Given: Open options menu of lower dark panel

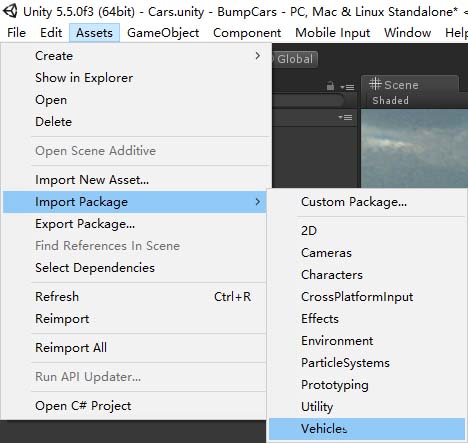Looking at the screenshot, I should 345,117.
